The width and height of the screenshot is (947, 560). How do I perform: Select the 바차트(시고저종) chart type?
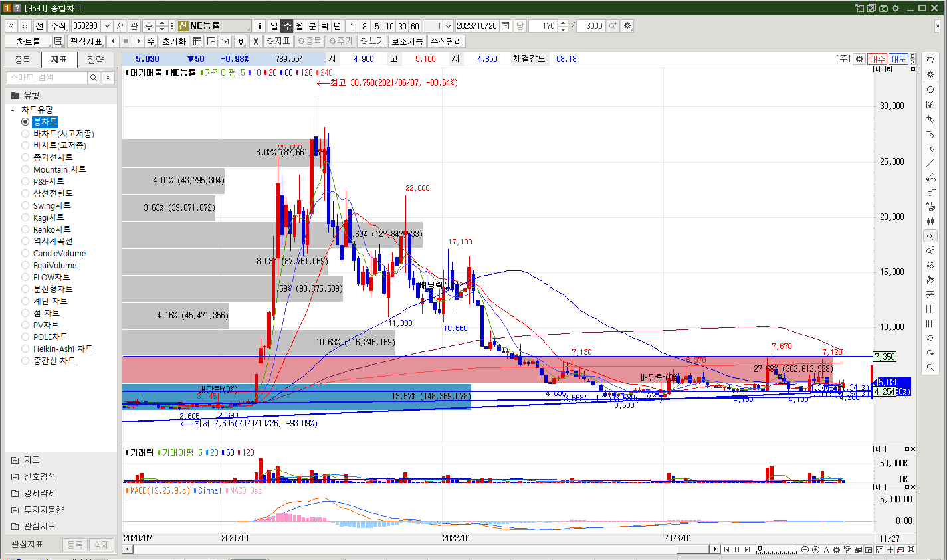[x=25, y=134]
